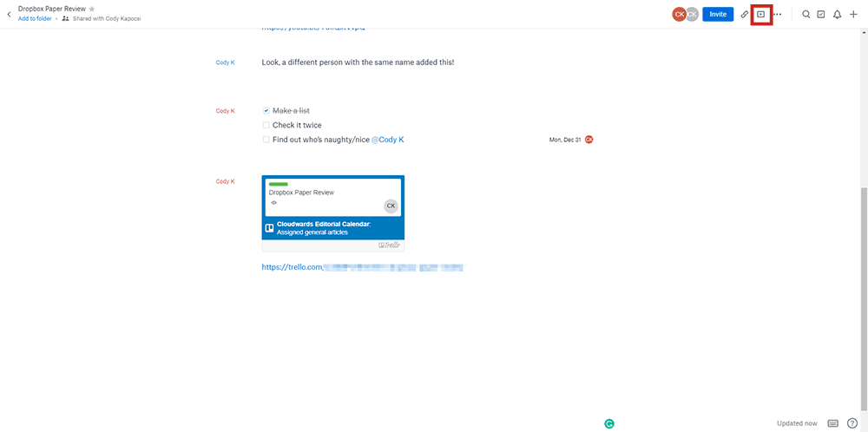
Task: Check the Find out who's naughty/nice checkbox
Action: 266,140
